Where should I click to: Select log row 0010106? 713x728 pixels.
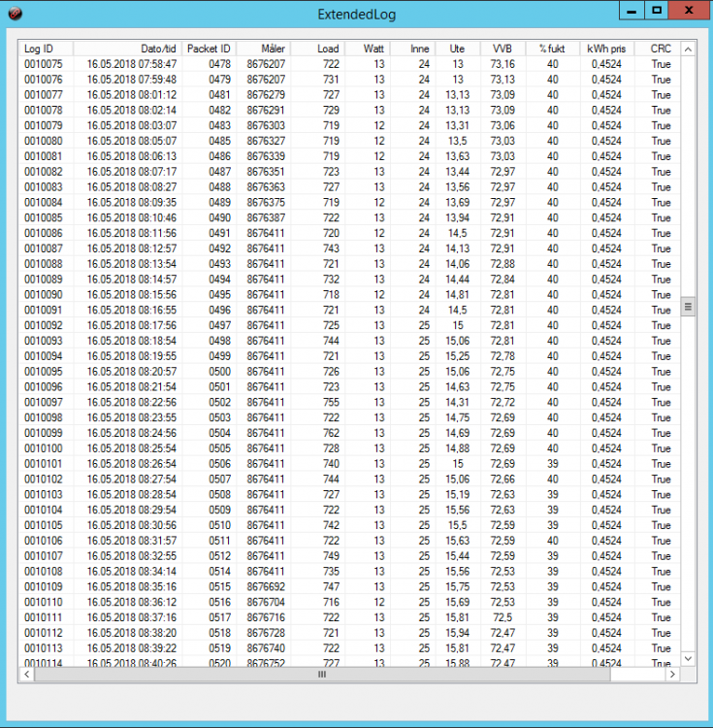click(44, 541)
